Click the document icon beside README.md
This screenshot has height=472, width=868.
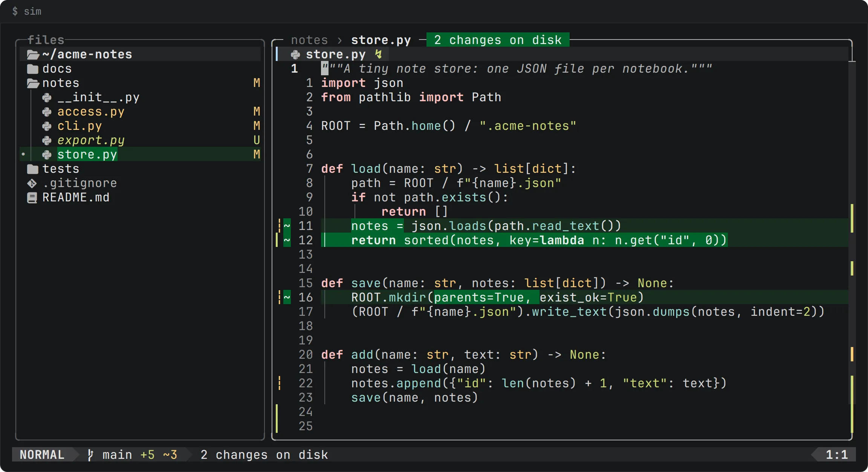tap(32, 198)
